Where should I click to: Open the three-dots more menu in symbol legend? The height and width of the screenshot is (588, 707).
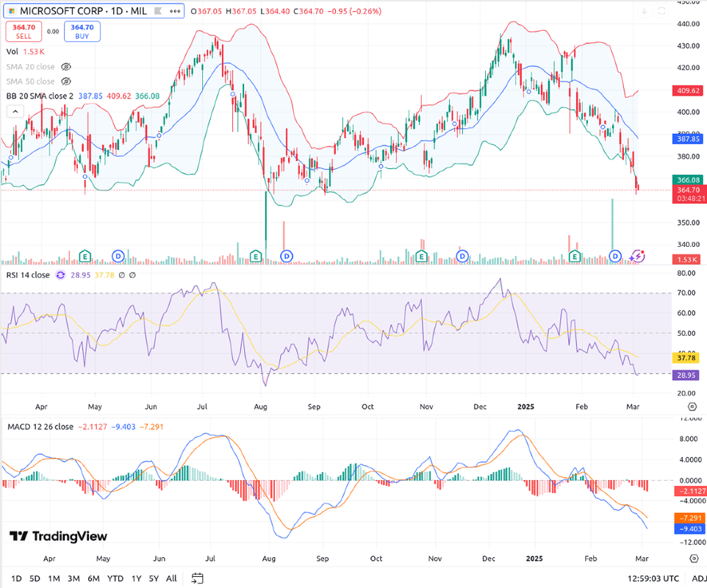point(175,11)
